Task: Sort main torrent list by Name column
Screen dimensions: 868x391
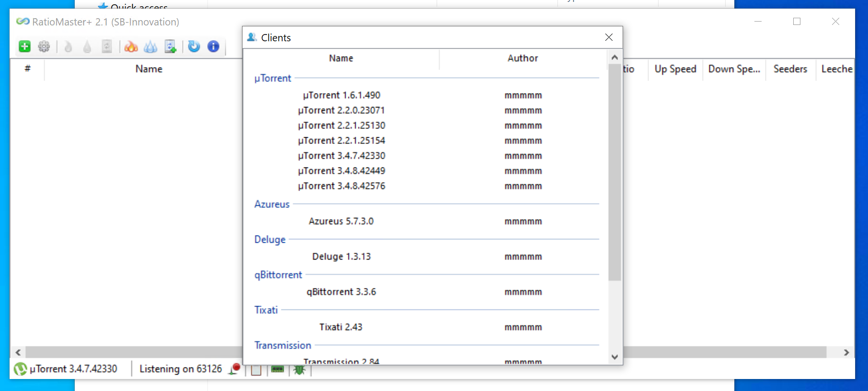Action: (x=149, y=69)
